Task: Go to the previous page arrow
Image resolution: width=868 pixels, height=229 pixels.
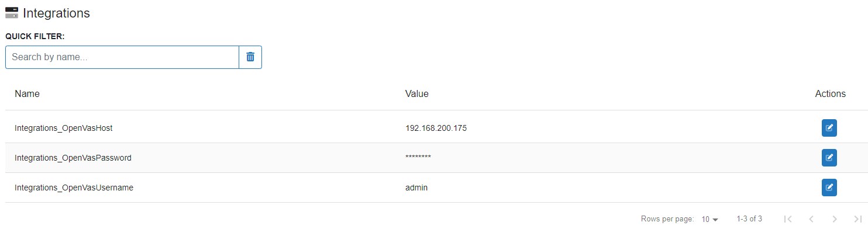Action: click(x=811, y=219)
